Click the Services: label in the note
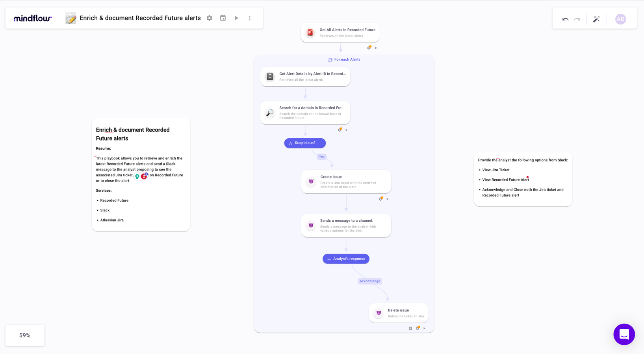This screenshot has width=644, height=354. click(x=104, y=191)
